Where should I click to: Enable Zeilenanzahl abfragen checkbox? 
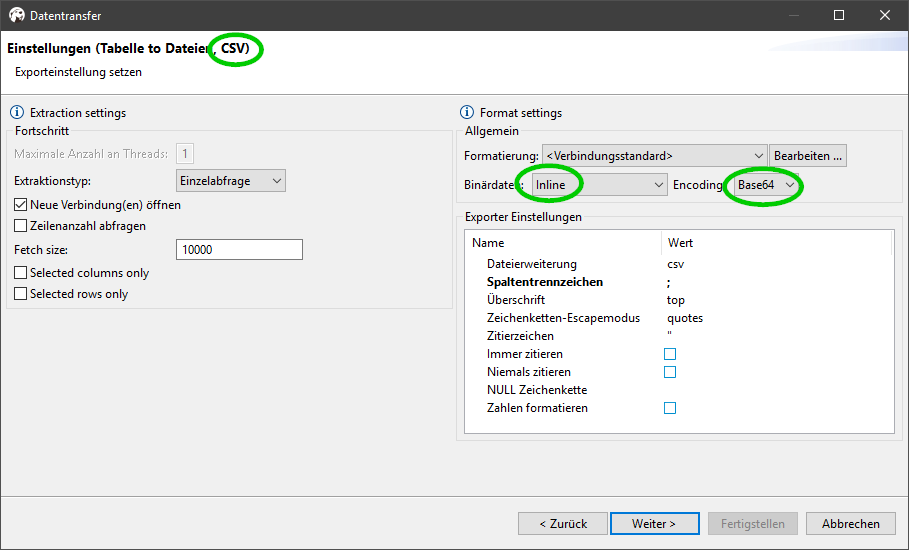tap(20, 225)
